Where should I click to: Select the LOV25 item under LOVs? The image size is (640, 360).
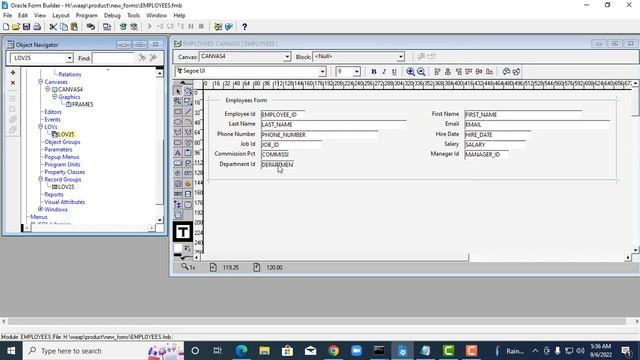point(66,134)
